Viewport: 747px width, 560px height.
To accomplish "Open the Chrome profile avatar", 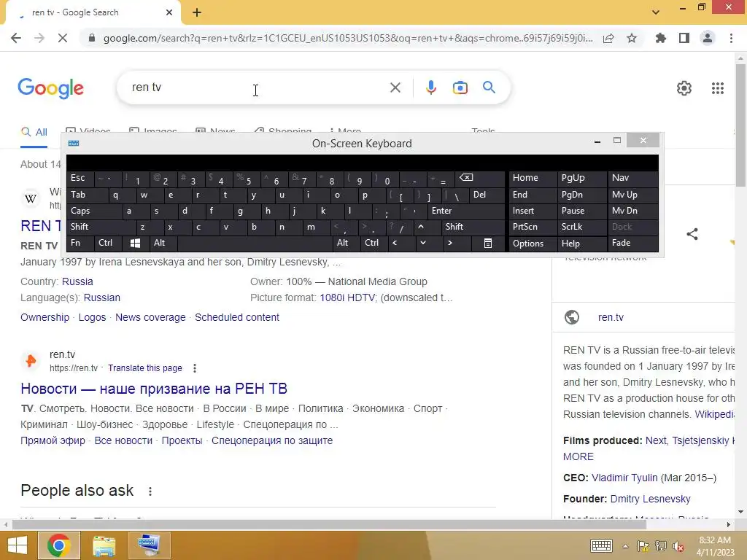I will pyautogui.click(x=708, y=38).
